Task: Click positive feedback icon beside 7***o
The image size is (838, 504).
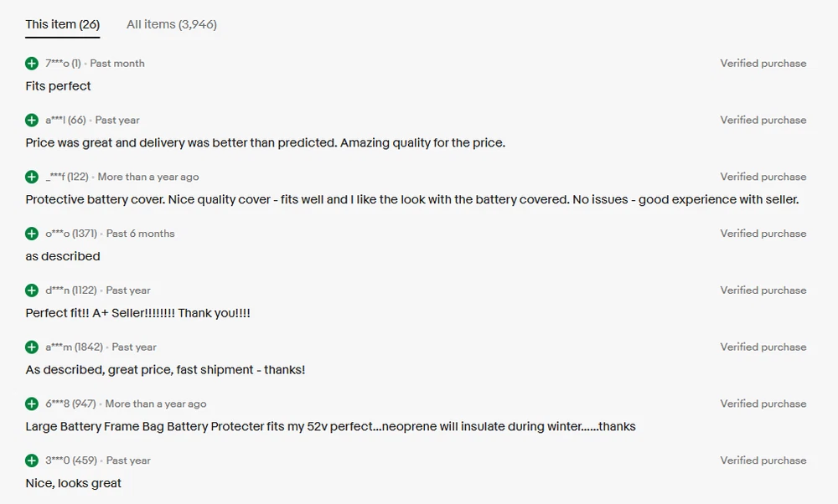Action: pyautogui.click(x=32, y=64)
